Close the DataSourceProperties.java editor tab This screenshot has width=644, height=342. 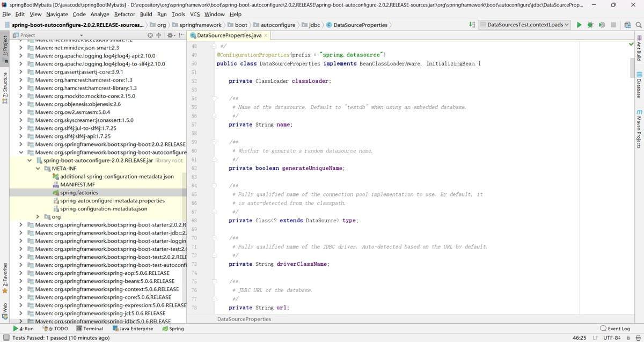(266, 35)
